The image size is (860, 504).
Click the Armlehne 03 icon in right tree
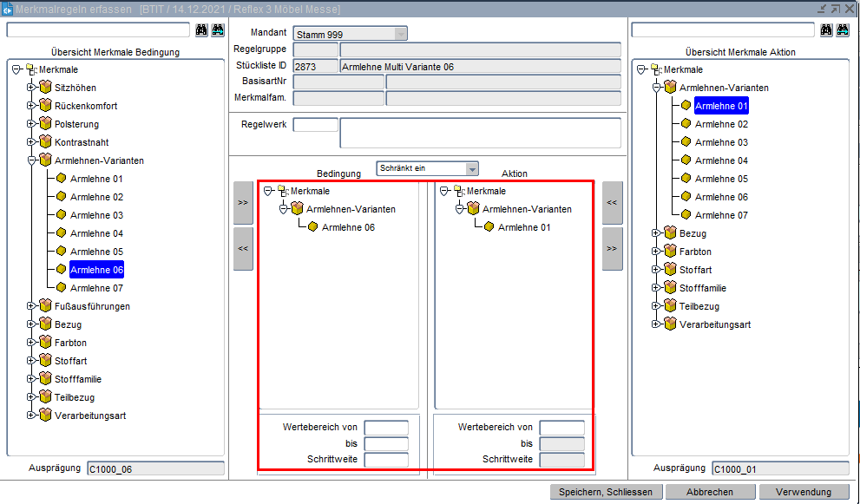(x=686, y=142)
